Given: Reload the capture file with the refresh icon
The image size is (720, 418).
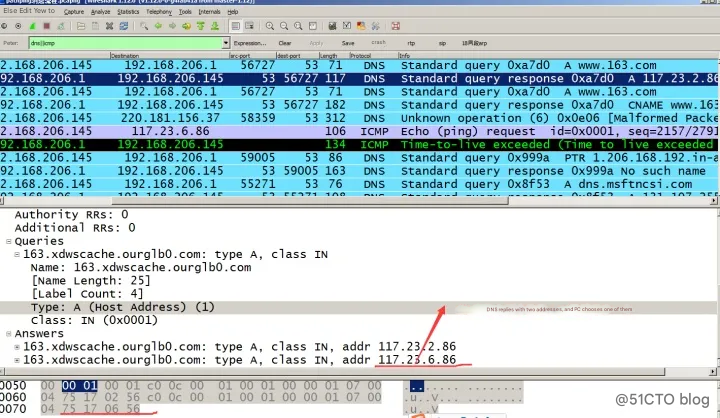Looking at the screenshot, I should pos(124,26).
